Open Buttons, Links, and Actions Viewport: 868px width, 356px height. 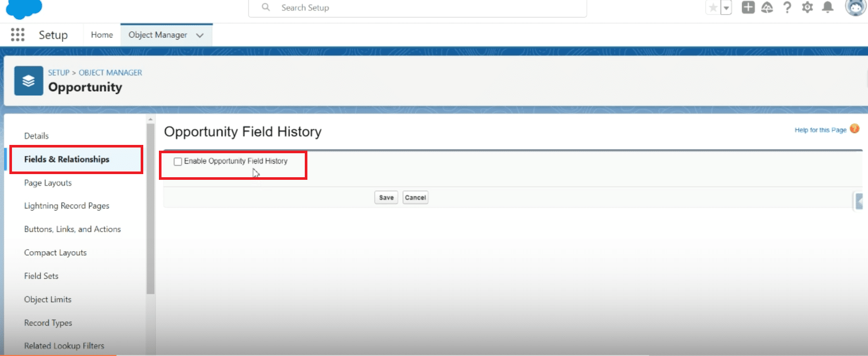[x=72, y=229]
